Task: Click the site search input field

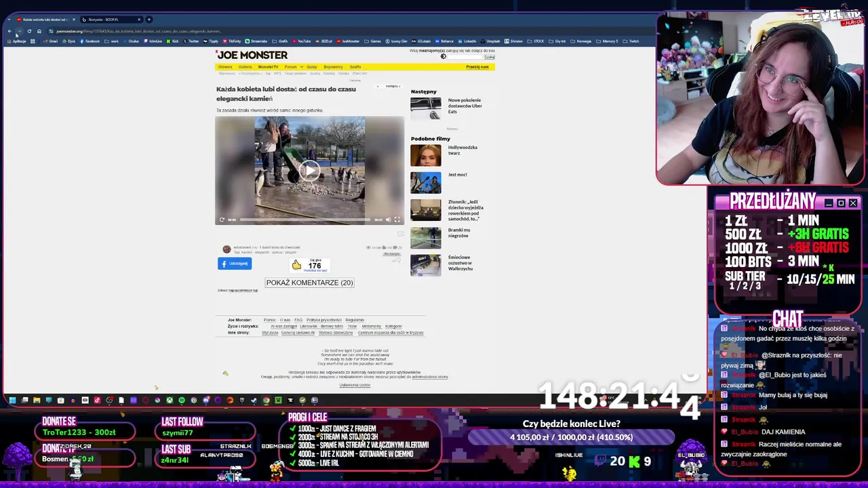Action: click(x=465, y=57)
